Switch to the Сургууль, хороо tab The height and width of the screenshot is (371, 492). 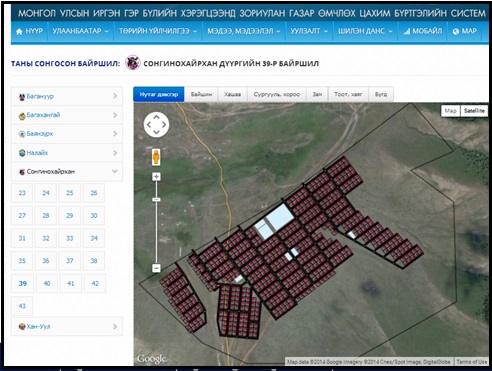click(x=277, y=94)
